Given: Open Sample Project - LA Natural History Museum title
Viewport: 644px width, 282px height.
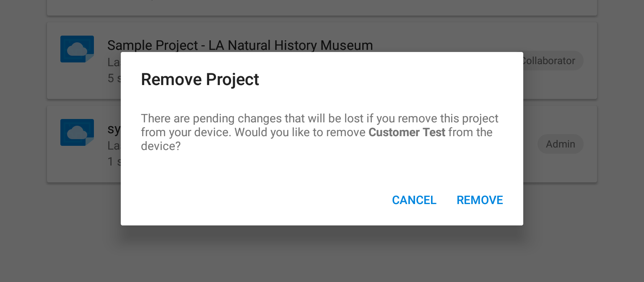Looking at the screenshot, I should [240, 45].
